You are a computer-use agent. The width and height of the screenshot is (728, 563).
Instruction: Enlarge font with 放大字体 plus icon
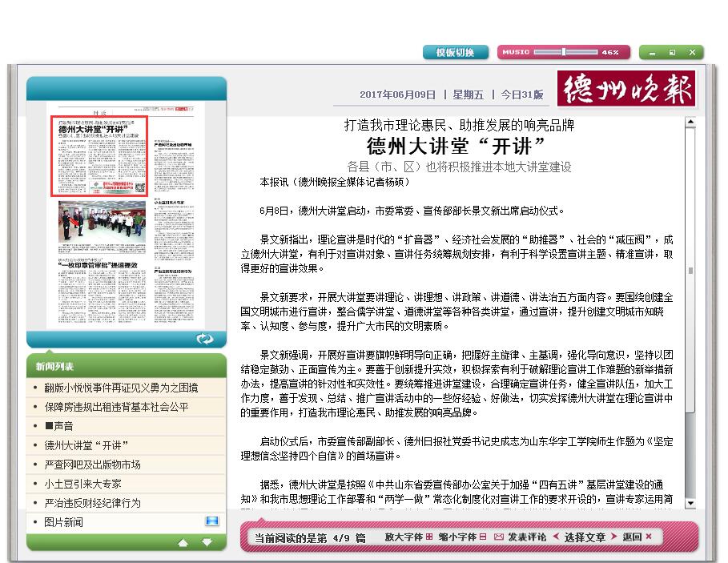point(429,537)
